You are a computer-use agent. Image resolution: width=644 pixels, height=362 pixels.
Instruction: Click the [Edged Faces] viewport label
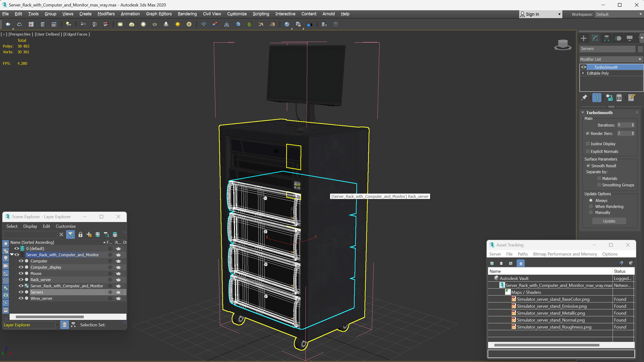click(x=76, y=34)
